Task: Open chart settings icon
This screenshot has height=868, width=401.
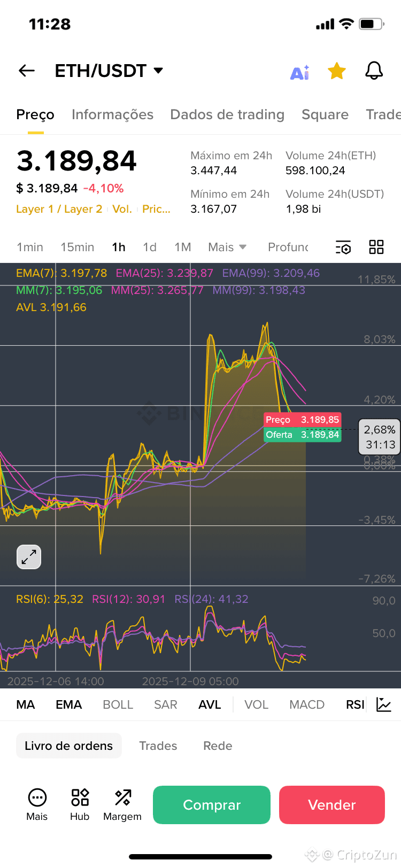Action: (x=343, y=247)
